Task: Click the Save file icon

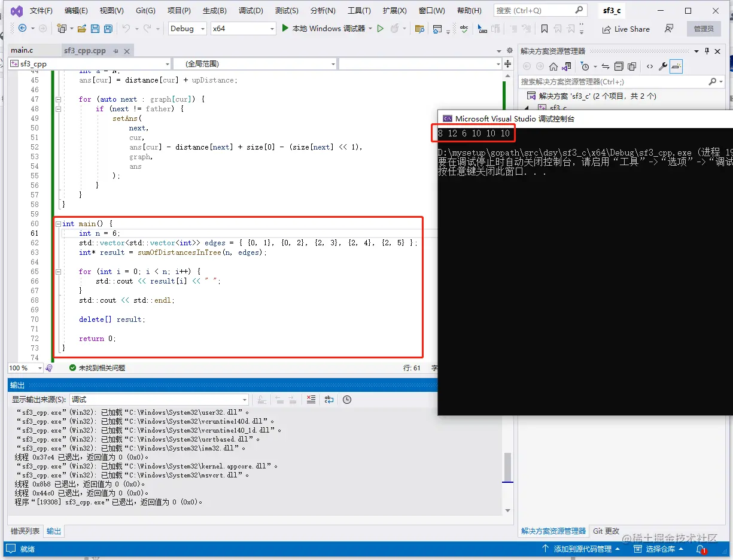Action: [95, 28]
